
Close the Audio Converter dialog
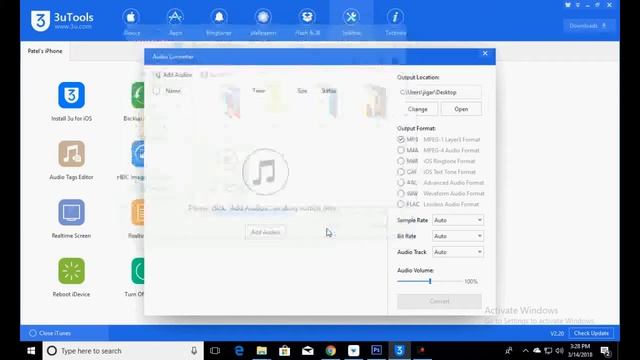tap(485, 53)
